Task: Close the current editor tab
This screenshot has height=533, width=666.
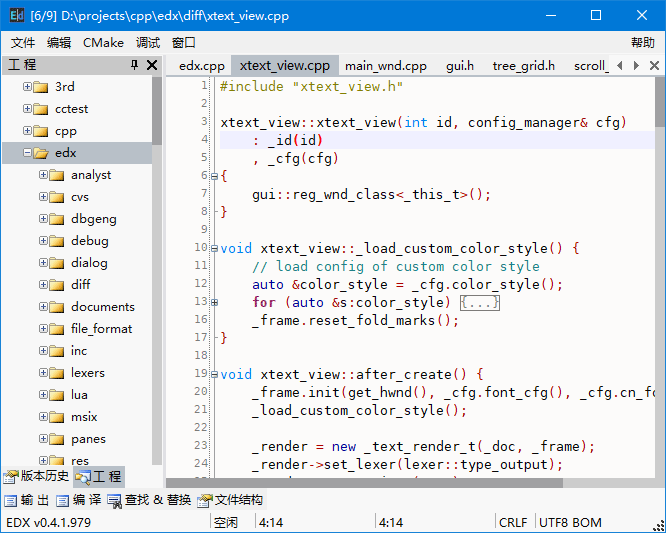Action: [x=654, y=66]
